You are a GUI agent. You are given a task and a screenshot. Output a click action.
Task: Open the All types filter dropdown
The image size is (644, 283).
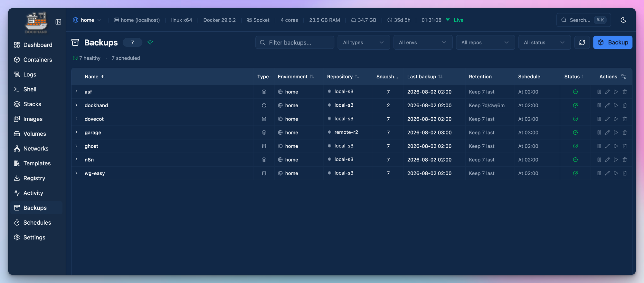click(364, 42)
